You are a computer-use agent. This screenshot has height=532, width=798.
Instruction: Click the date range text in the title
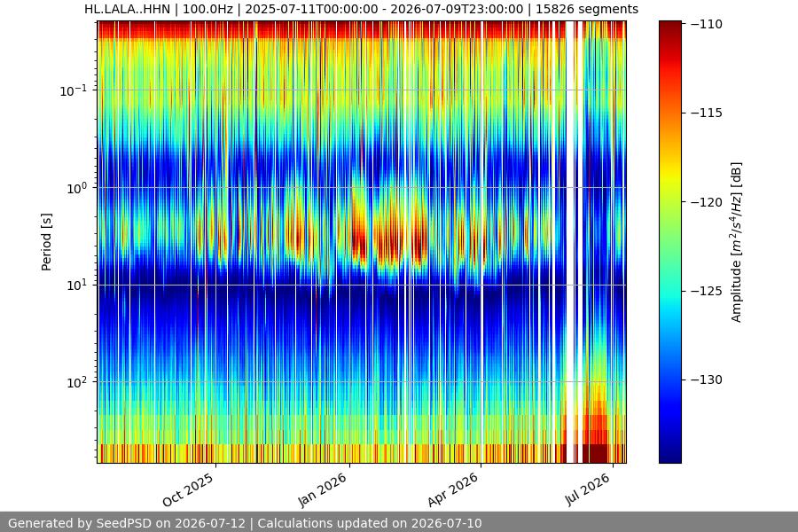pos(384,9)
